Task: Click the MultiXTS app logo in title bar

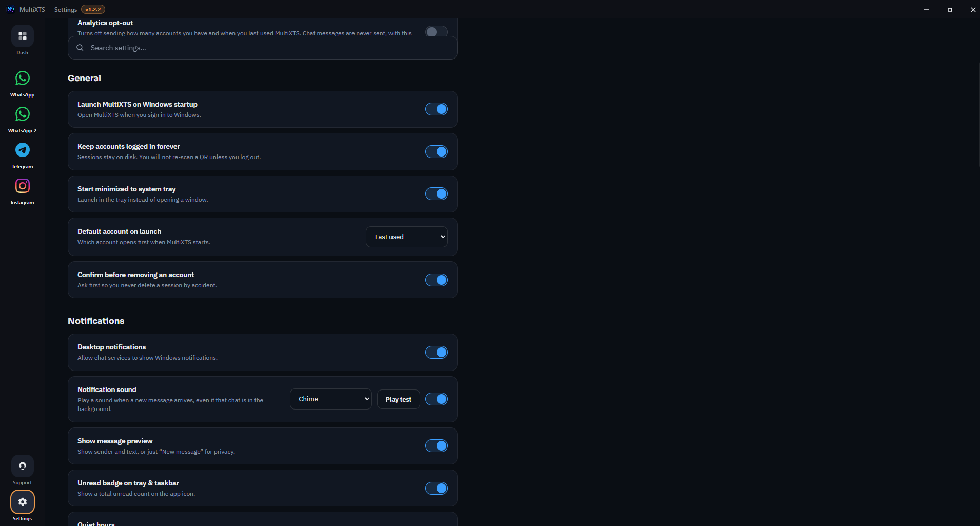Action: pyautogui.click(x=10, y=9)
